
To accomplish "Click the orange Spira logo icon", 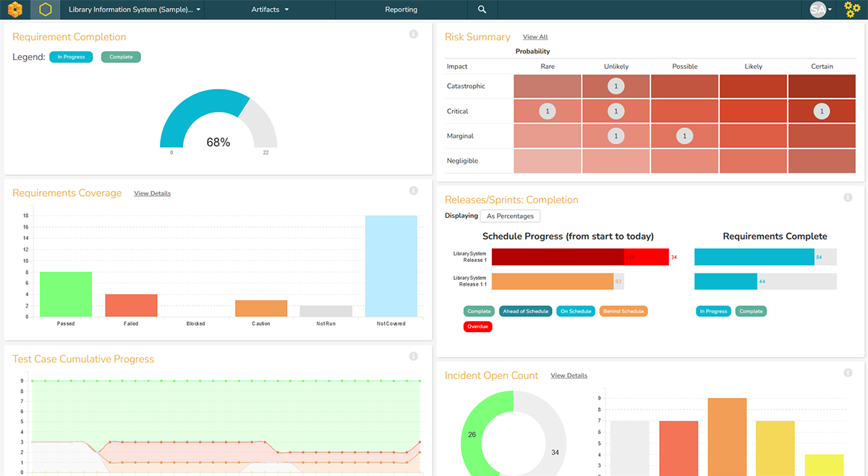I will (15, 10).
